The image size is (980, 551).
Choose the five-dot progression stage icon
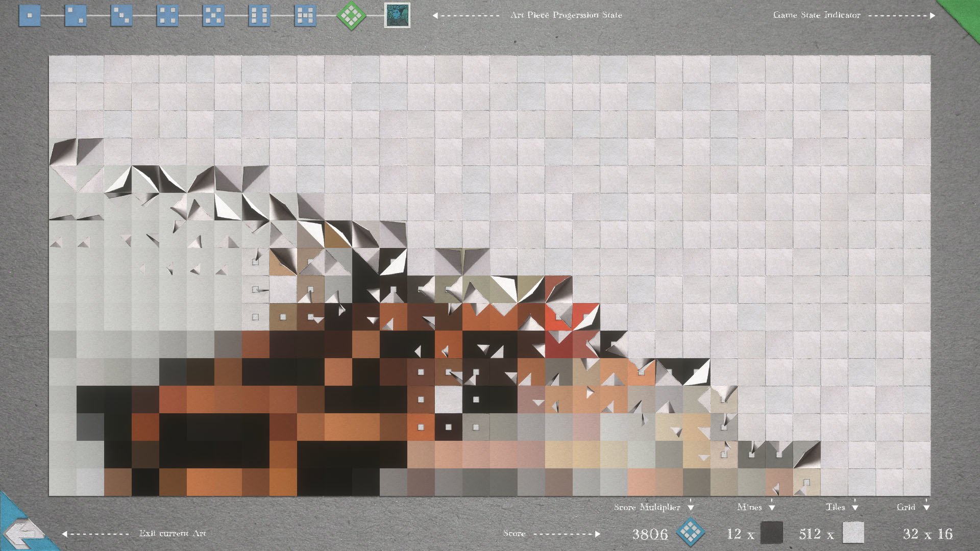[x=213, y=15]
